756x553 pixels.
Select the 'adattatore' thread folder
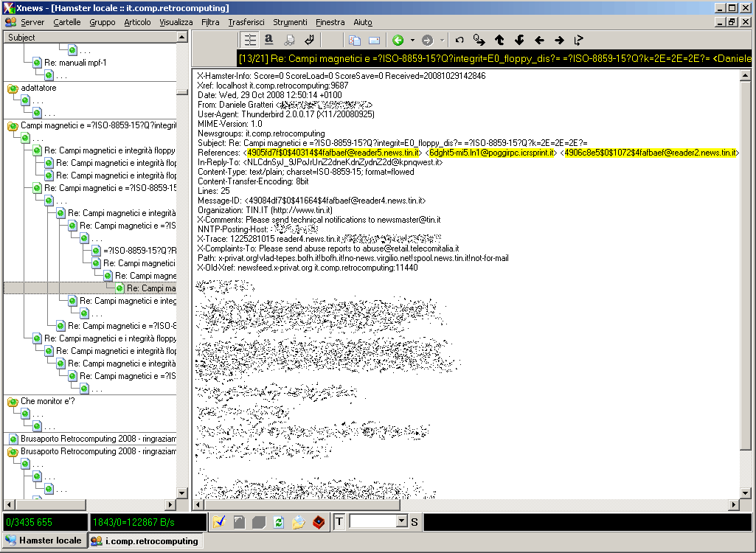38,88
